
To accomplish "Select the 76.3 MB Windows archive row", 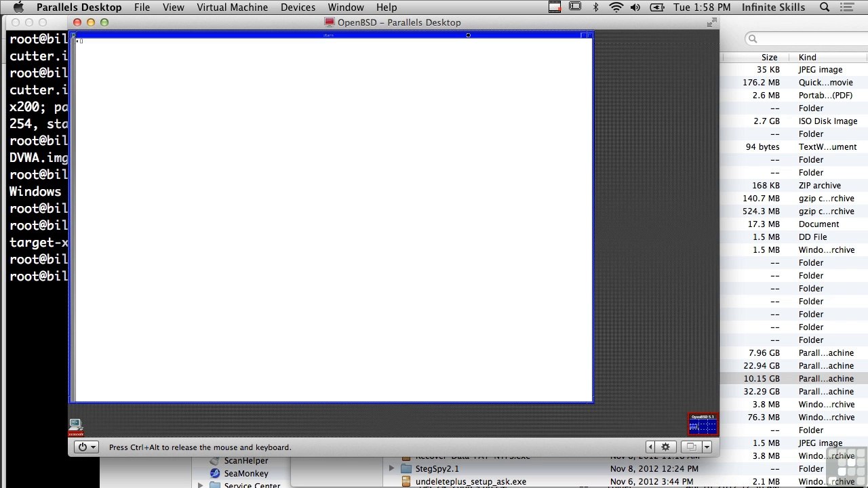I will coord(795,418).
